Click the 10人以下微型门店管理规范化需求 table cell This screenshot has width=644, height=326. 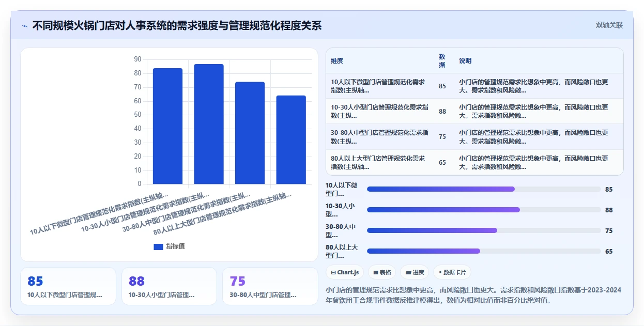click(x=380, y=86)
